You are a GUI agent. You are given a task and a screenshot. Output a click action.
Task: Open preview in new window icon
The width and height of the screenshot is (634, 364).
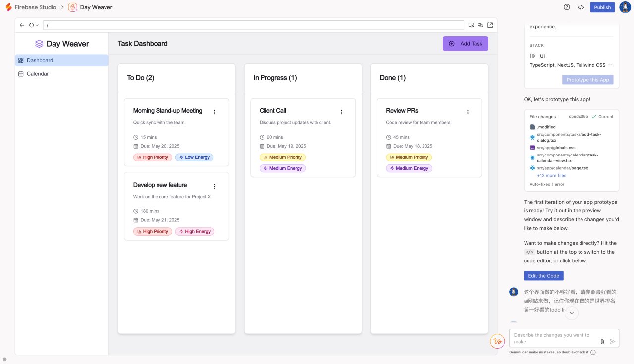pos(490,25)
